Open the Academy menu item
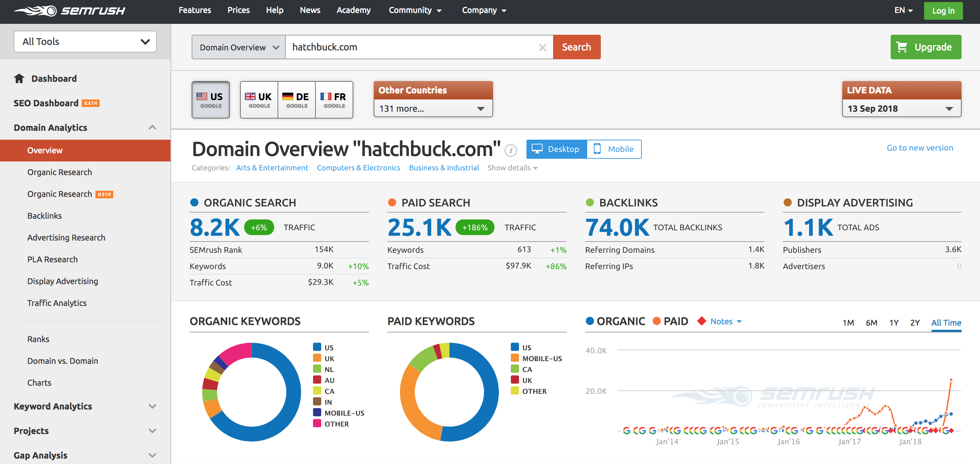Image resolution: width=980 pixels, height=464 pixels. 353,10
